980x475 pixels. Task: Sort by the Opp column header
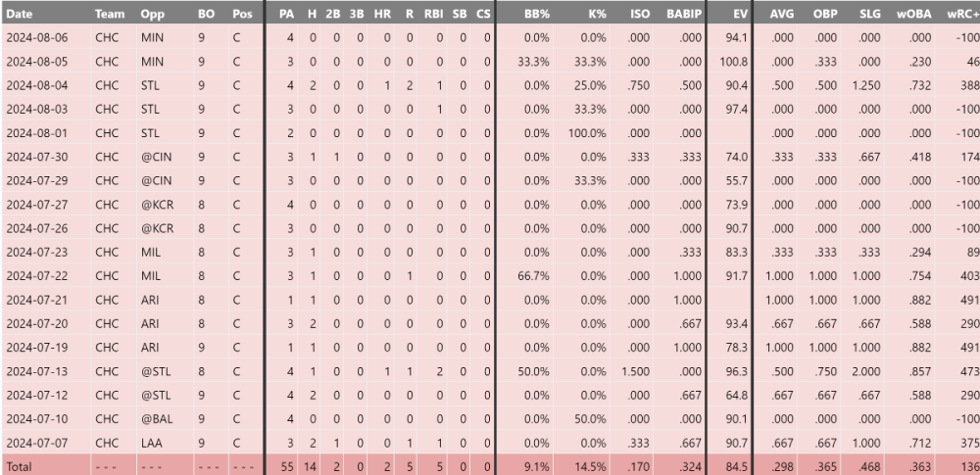[152, 15]
